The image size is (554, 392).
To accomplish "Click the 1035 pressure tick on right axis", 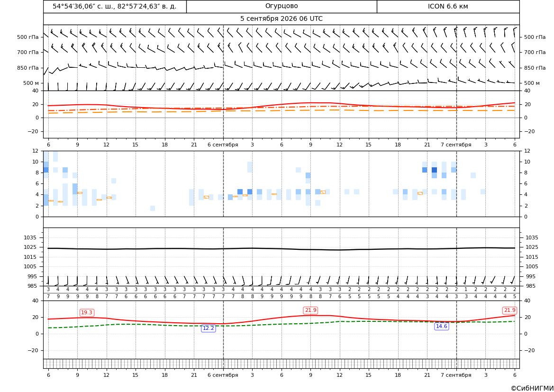I will point(532,237).
